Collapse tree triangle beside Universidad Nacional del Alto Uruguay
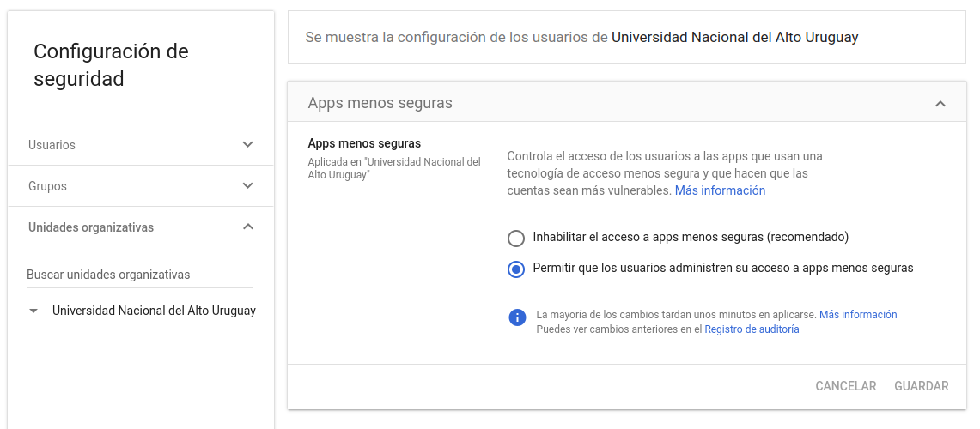The height and width of the screenshot is (429, 980). [33, 311]
